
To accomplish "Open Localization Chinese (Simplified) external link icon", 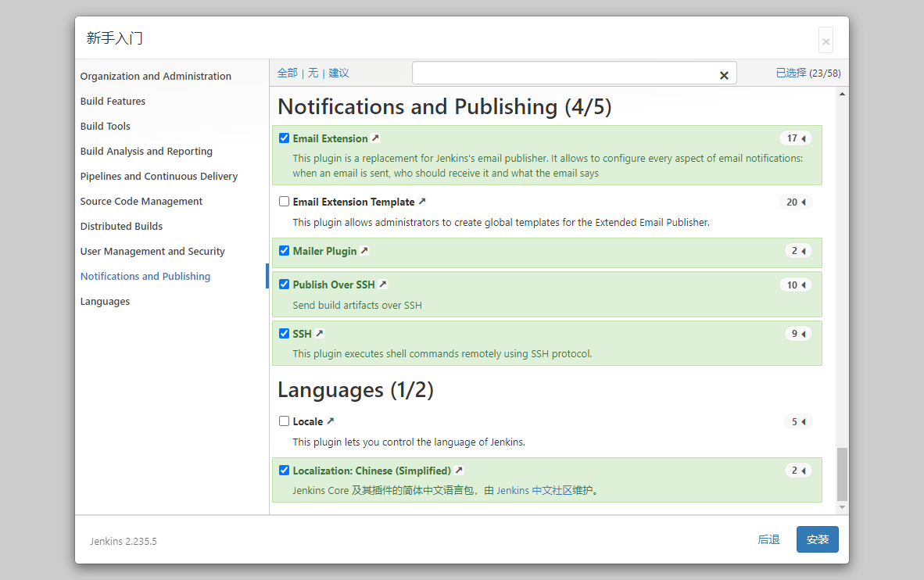I will pos(459,471).
